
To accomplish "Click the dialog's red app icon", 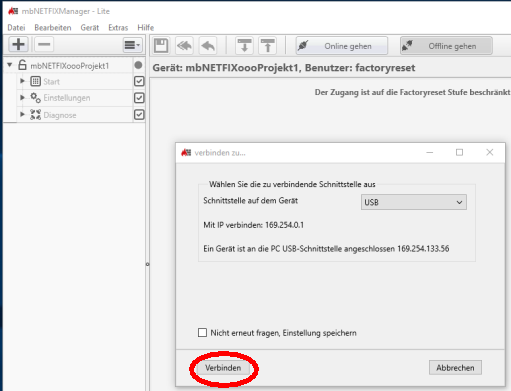I will (x=186, y=153).
